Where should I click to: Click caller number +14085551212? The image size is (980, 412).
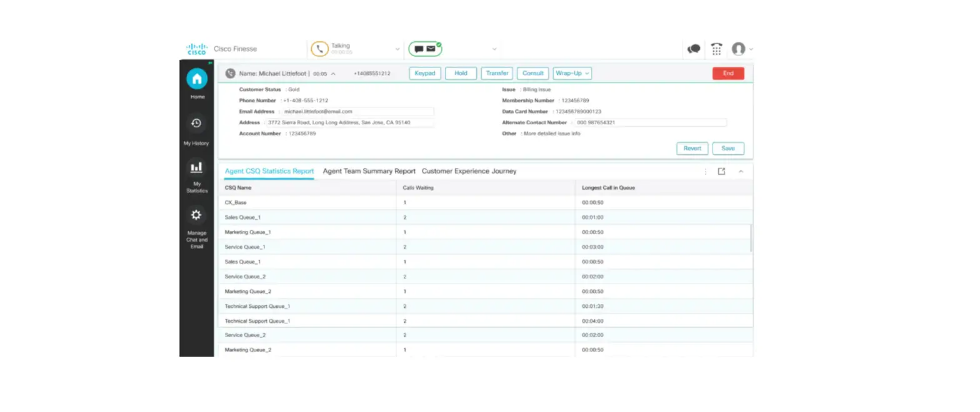[x=372, y=73]
